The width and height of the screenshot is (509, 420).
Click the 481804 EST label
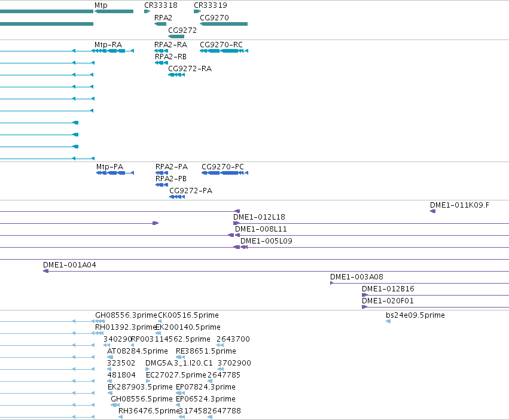pos(121,376)
